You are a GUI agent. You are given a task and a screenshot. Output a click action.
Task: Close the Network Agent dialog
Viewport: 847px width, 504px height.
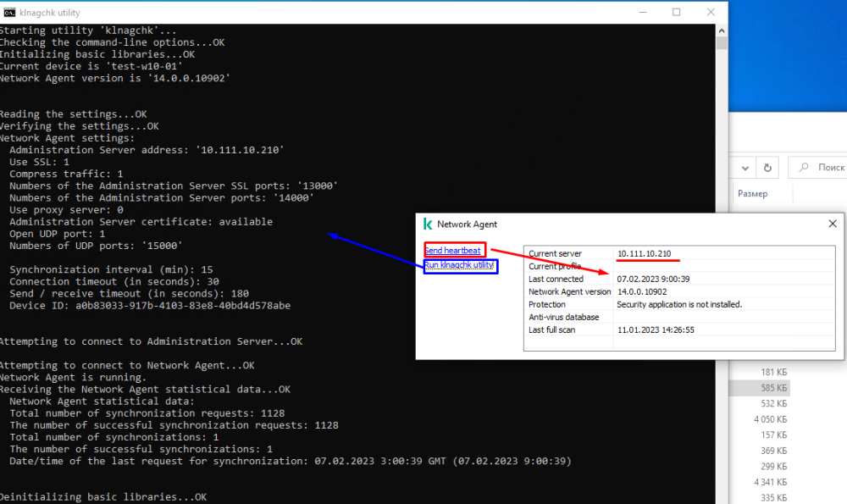(x=833, y=224)
